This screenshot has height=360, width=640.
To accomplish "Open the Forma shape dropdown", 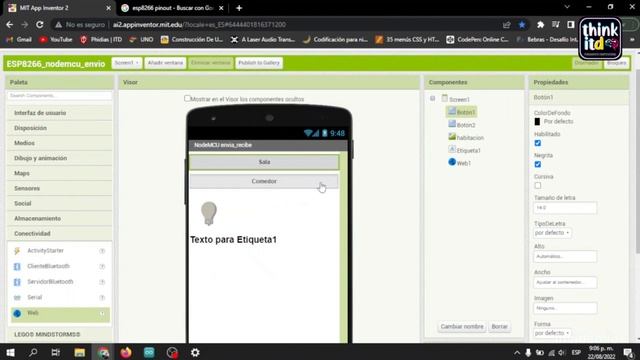I will pyautogui.click(x=552, y=333).
